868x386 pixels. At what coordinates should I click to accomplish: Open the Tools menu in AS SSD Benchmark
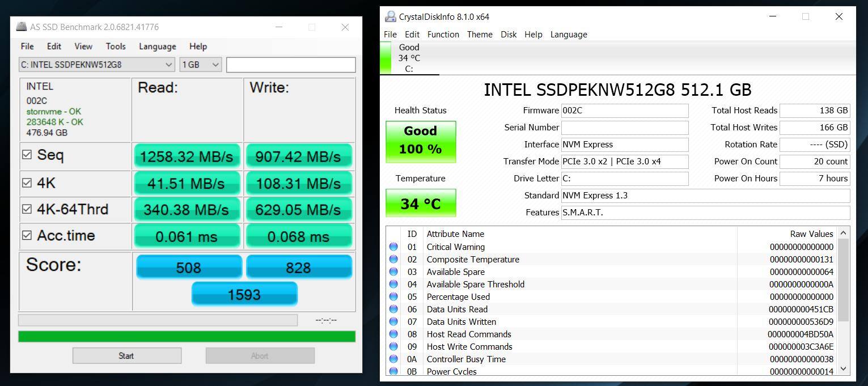tap(115, 46)
